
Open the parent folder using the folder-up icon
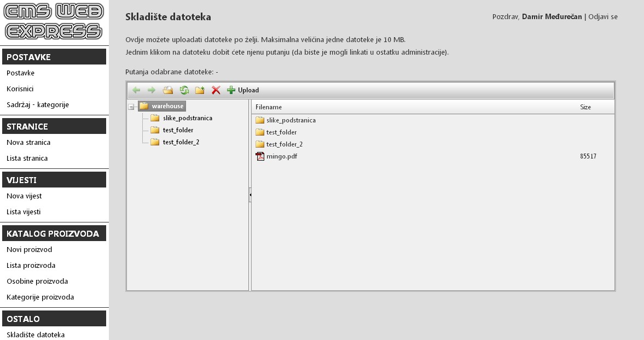tap(169, 89)
